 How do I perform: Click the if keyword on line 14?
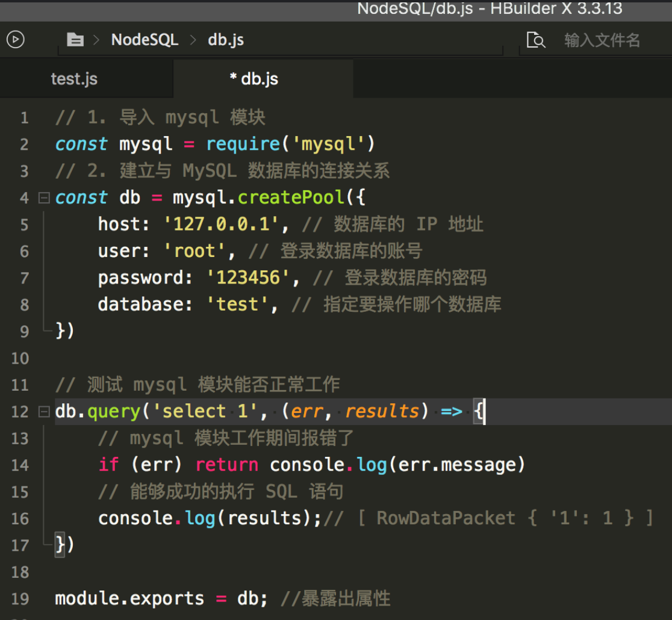(x=109, y=465)
